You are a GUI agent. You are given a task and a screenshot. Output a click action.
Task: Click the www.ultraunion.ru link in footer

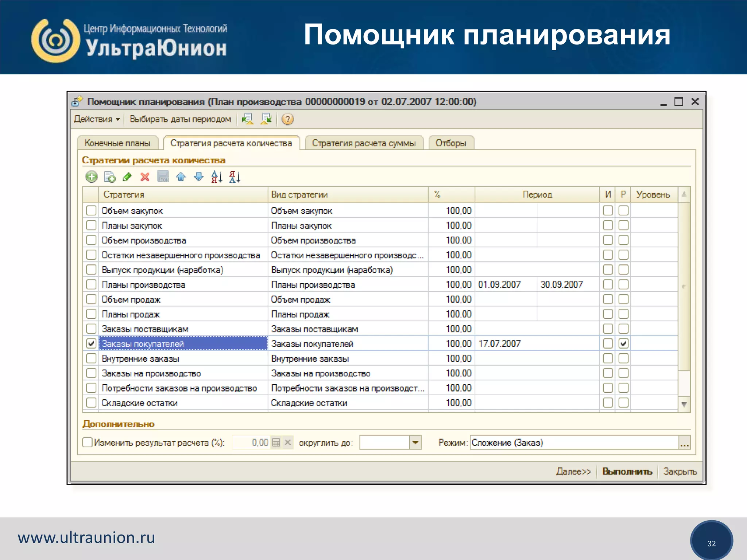[x=86, y=537]
